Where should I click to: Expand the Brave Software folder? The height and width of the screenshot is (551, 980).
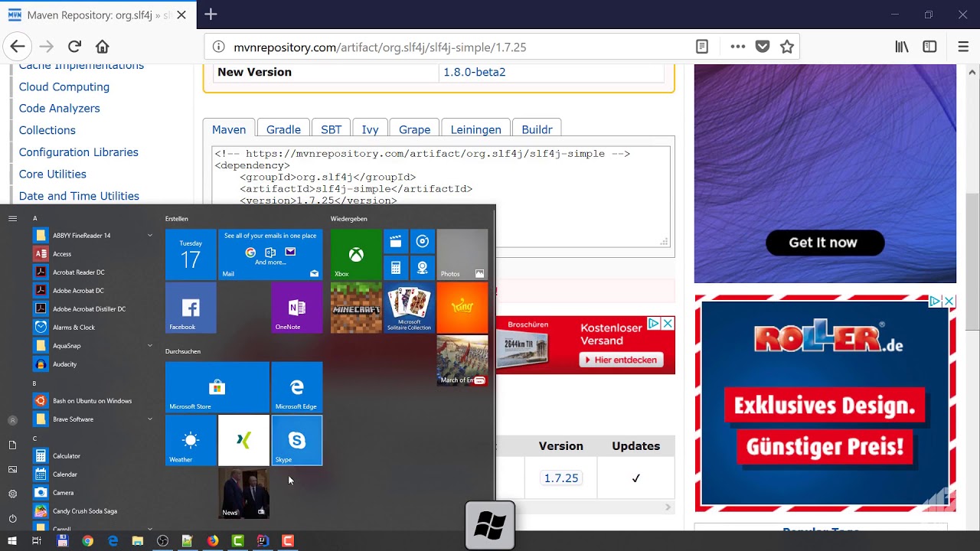[x=93, y=419]
